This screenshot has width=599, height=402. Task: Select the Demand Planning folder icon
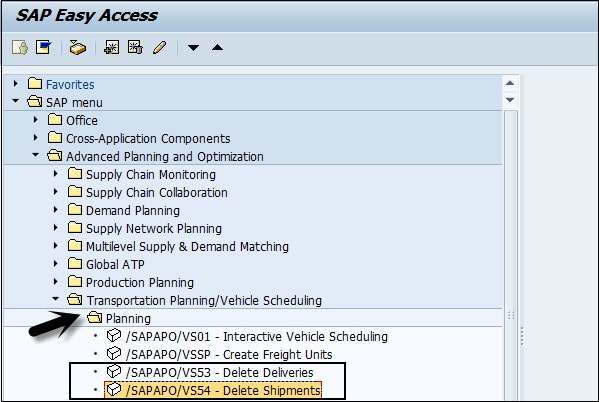point(75,209)
